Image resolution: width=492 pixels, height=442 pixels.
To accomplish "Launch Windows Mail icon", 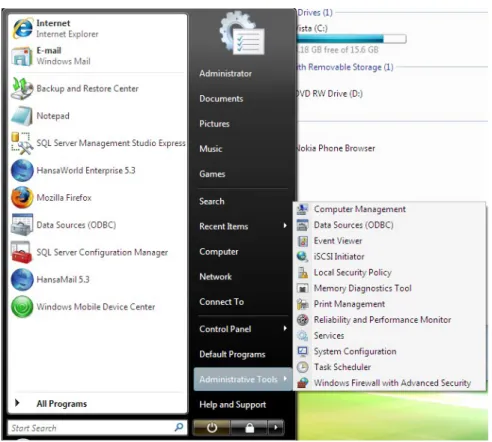I will pyautogui.click(x=22, y=56).
